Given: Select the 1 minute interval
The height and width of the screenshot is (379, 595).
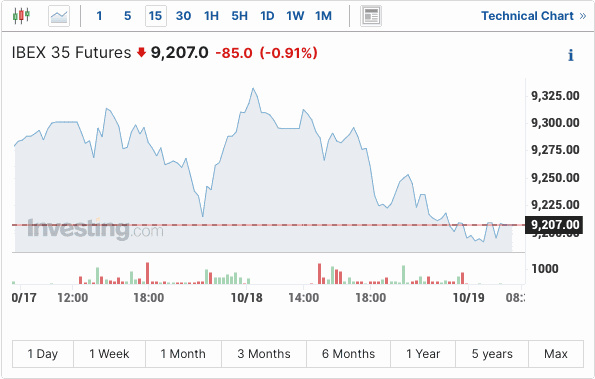Looking at the screenshot, I should coord(99,16).
